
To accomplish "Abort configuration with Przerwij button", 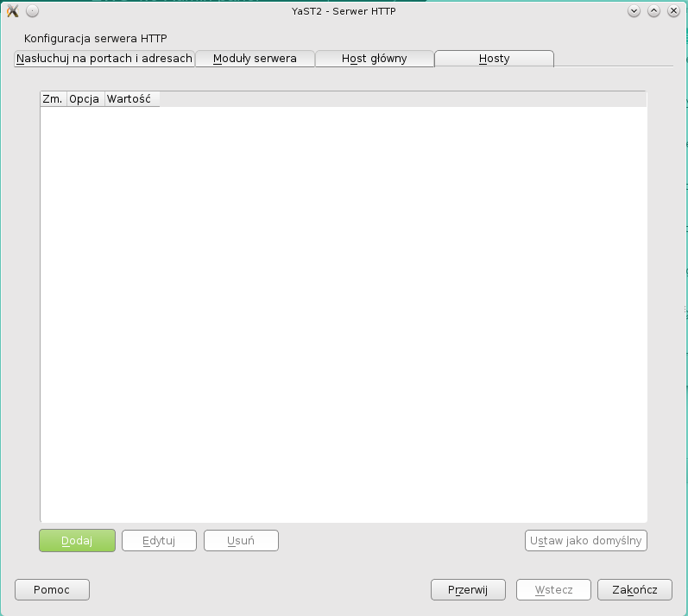I will tap(468, 589).
